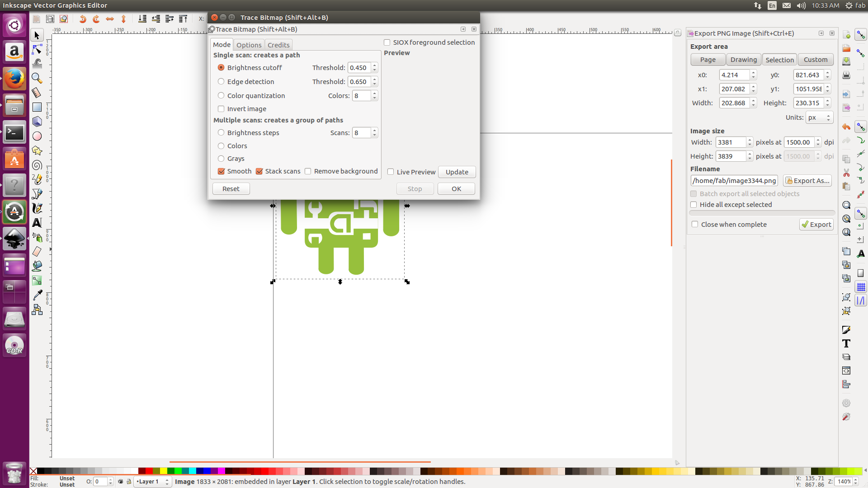Increase the Brightness cutoff threshold stepper
The width and height of the screenshot is (868, 488).
(374, 65)
